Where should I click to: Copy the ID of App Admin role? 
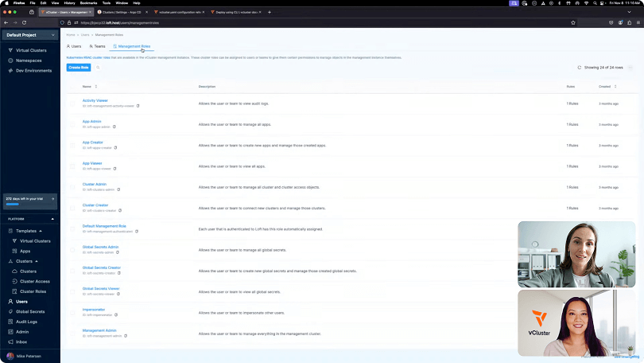114,127
